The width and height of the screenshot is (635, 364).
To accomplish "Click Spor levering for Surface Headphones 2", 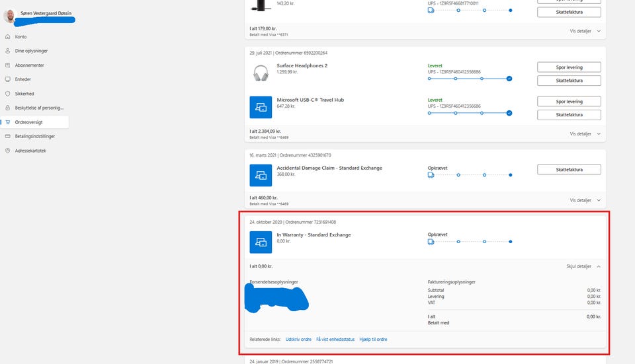I will pos(569,67).
